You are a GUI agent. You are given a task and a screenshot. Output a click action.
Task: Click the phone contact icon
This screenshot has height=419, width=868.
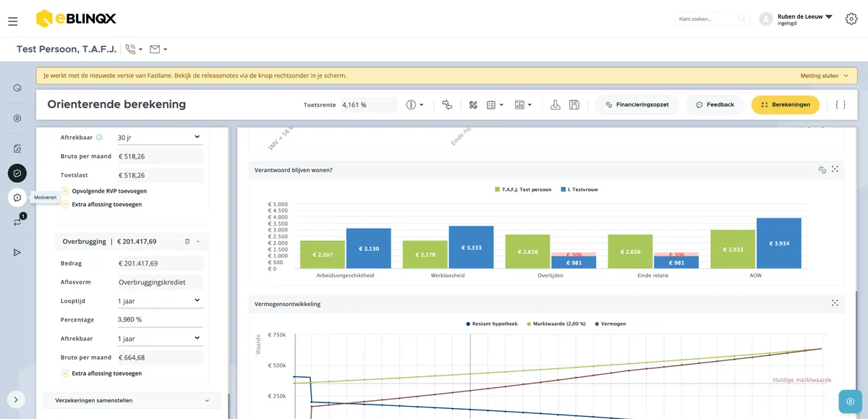(130, 49)
